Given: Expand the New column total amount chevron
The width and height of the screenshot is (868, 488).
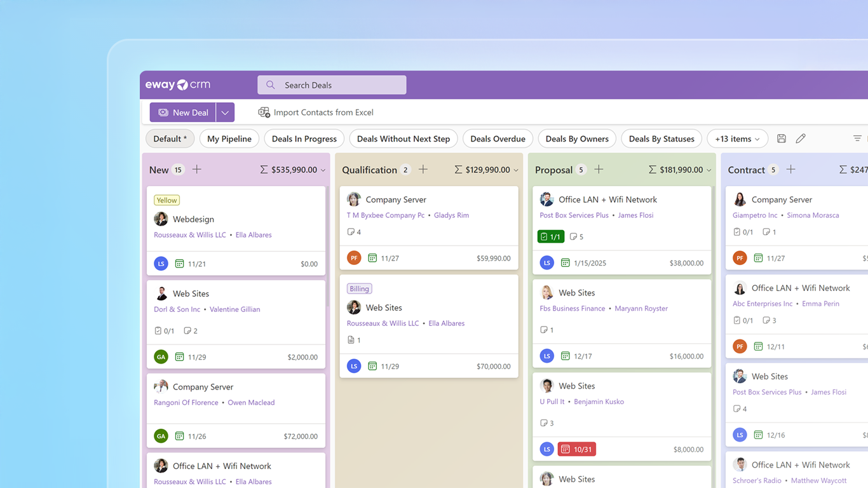Looking at the screenshot, I should [323, 170].
